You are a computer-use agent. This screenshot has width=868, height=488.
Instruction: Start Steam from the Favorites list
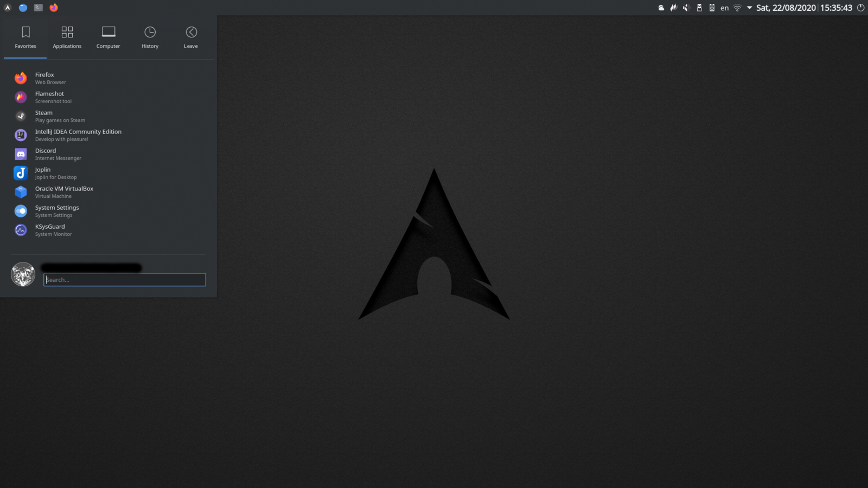(108, 116)
